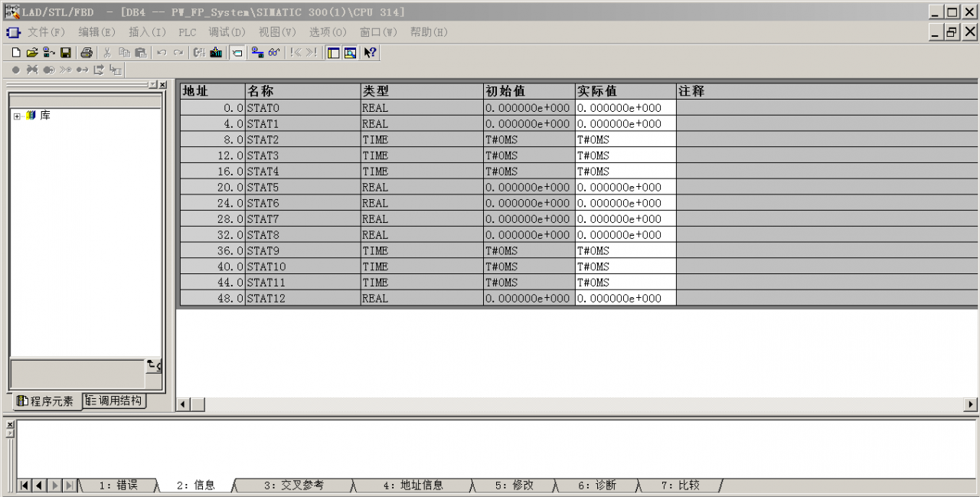Select the 4: 地址信息 output tab

(413, 486)
